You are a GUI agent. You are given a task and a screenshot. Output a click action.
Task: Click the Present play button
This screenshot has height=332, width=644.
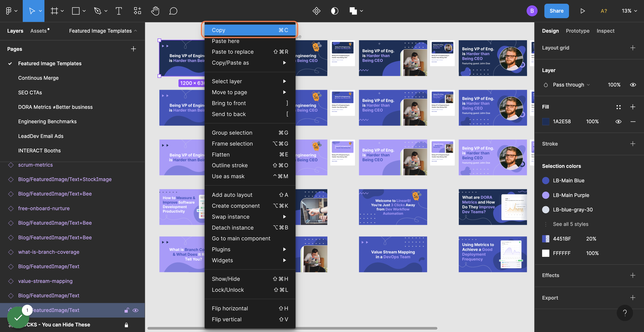tap(582, 11)
